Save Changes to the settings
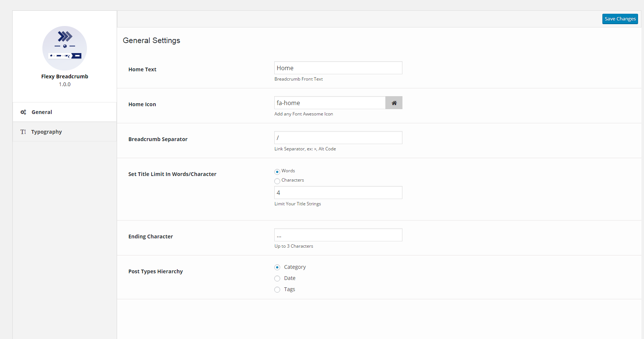 pyautogui.click(x=620, y=19)
